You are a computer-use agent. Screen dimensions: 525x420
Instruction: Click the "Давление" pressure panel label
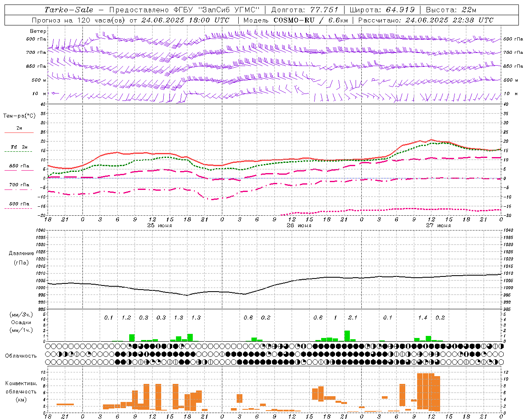point(21,253)
